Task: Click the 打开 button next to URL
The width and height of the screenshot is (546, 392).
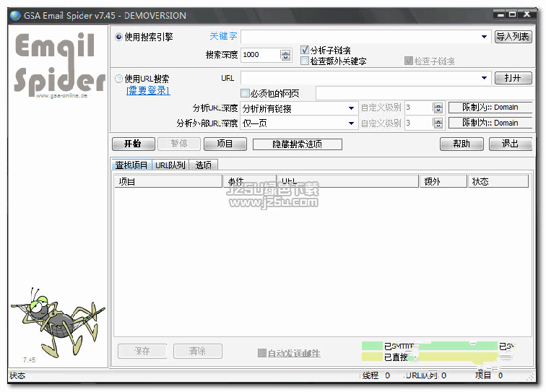Action: click(x=513, y=78)
